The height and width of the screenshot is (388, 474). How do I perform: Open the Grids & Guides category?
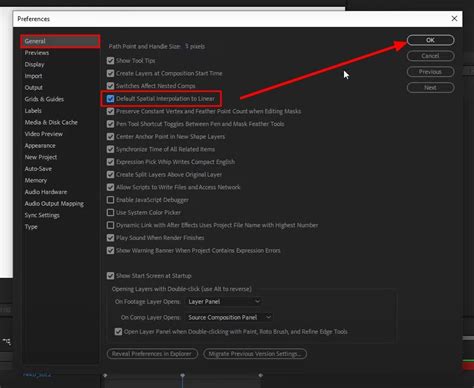click(44, 99)
